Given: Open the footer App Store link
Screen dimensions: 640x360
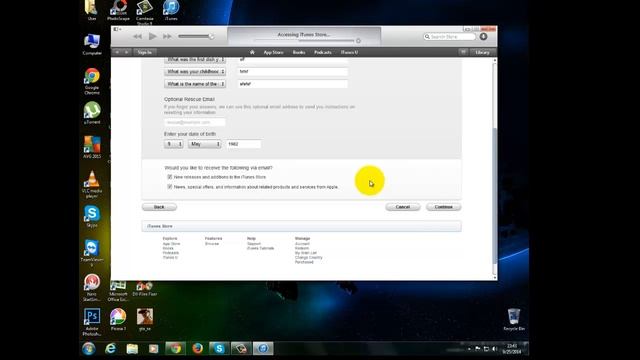Looking at the screenshot, I should click(171, 244).
